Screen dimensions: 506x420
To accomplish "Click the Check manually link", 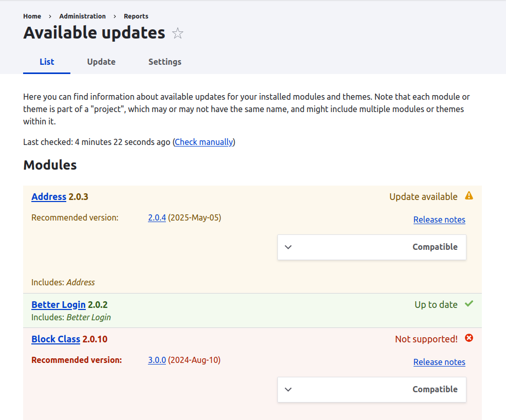I will point(204,142).
